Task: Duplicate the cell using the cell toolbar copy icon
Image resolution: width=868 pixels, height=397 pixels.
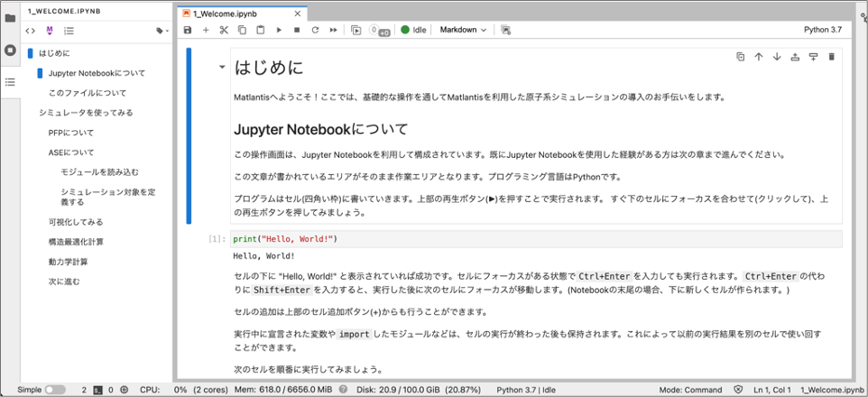Action: [740, 57]
